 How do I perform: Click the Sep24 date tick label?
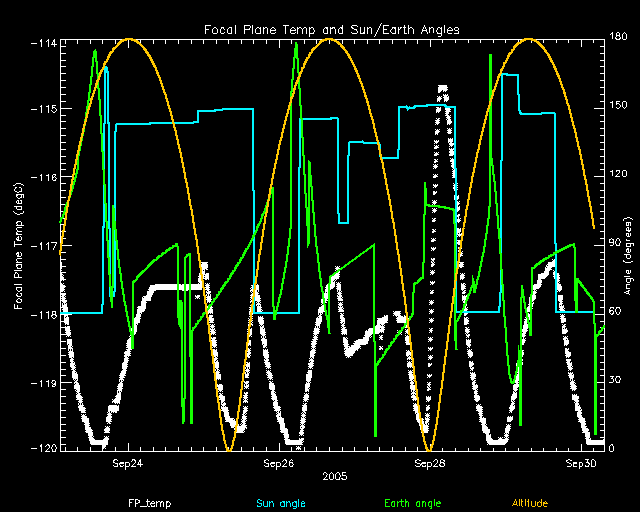[x=128, y=464]
